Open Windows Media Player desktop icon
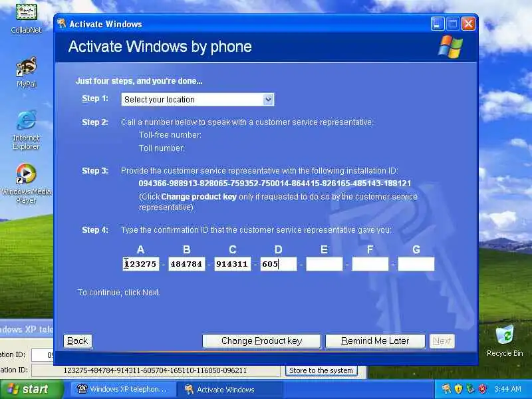532x399 pixels. point(26,184)
